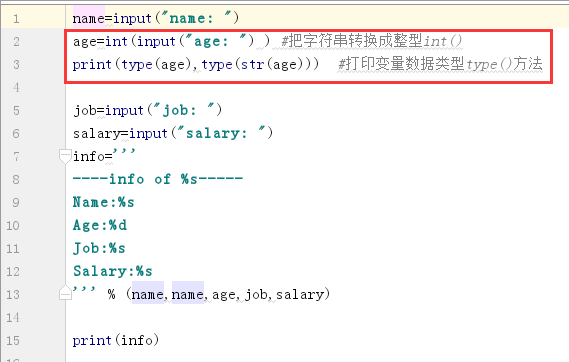Click the print(info) statement
569x362 pixels.
point(116,340)
